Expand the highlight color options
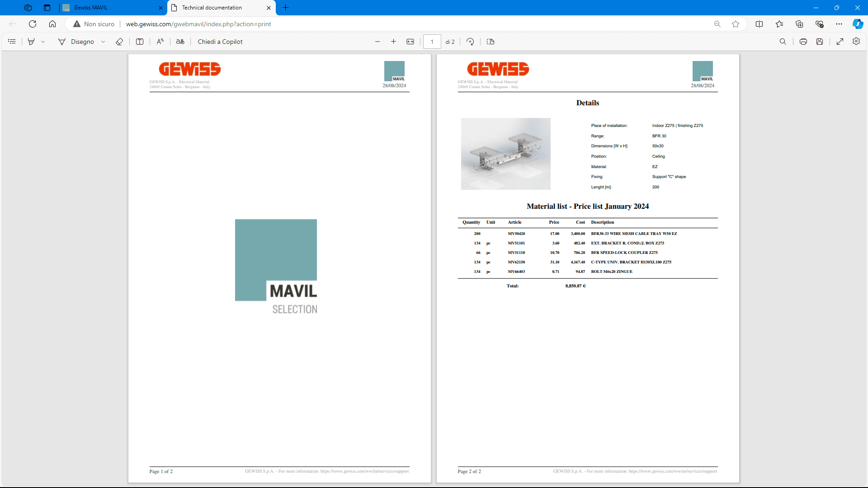 pyautogui.click(x=43, y=42)
